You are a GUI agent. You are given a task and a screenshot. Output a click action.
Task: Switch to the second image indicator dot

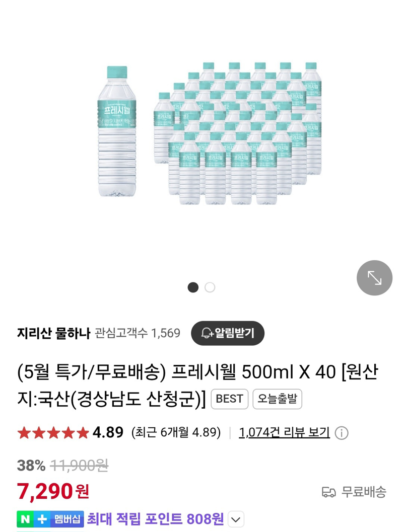click(210, 287)
